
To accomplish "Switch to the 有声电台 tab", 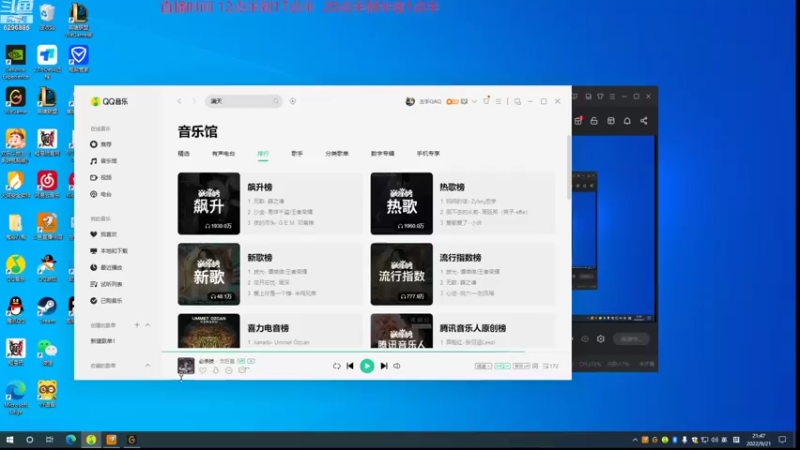I will (223, 154).
